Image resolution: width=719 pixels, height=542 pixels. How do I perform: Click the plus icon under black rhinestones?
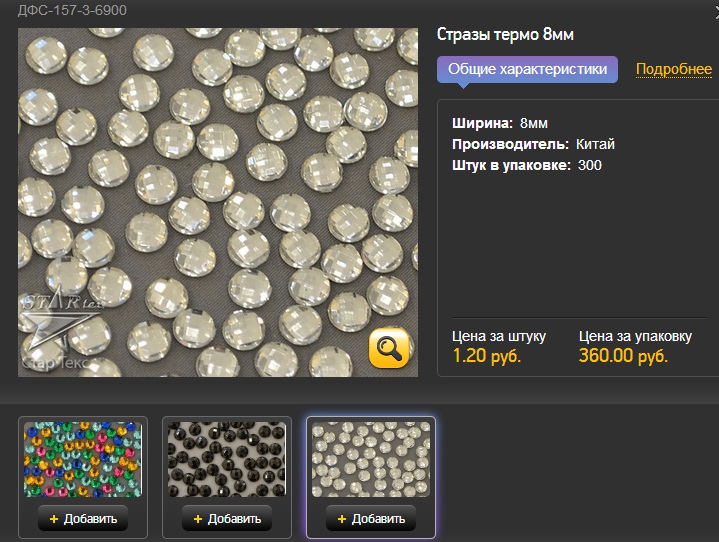coord(198,519)
